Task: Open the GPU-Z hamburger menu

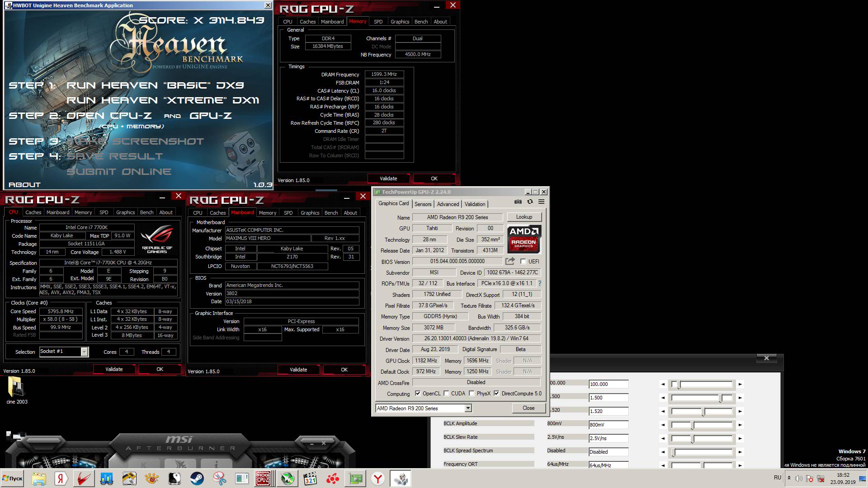Action: click(x=541, y=202)
